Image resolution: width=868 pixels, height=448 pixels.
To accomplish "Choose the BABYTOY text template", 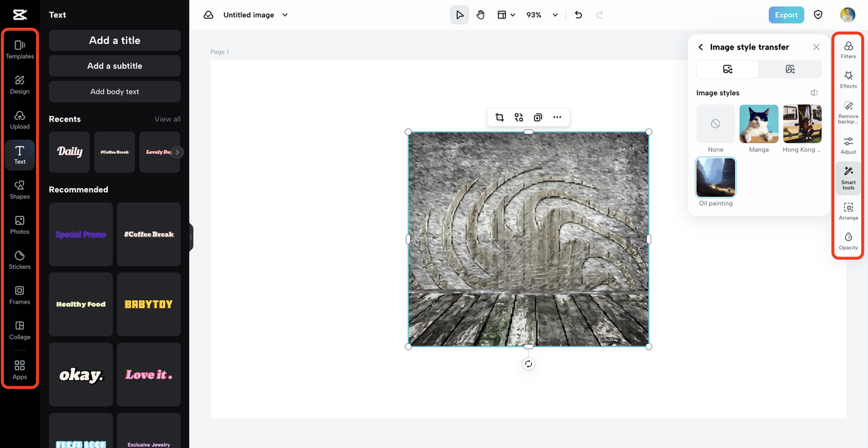I will point(149,304).
